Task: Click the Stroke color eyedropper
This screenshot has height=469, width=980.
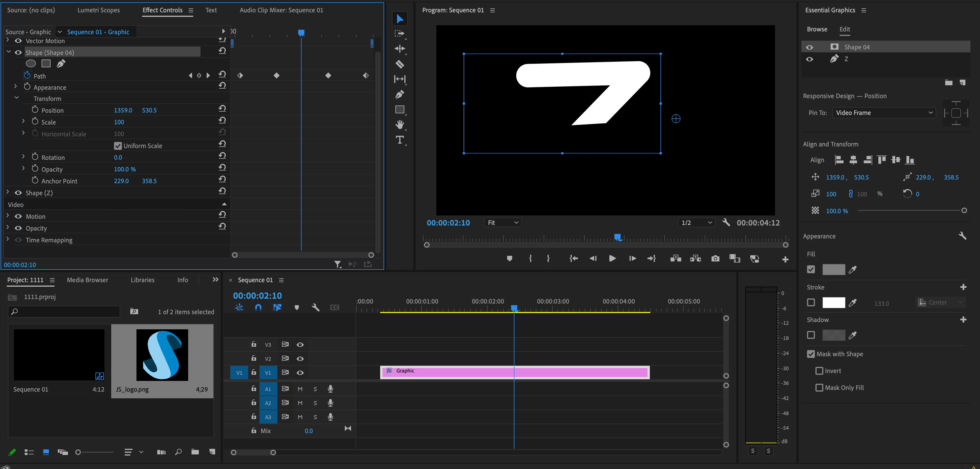Action: 853,303
